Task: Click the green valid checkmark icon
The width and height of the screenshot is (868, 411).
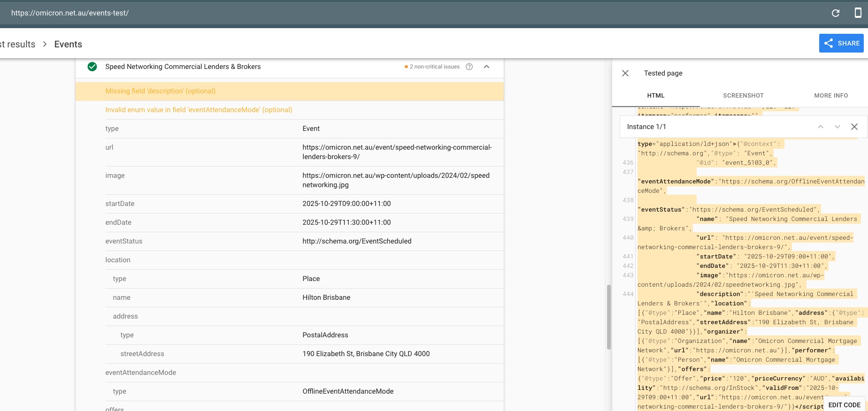Action: click(x=92, y=67)
